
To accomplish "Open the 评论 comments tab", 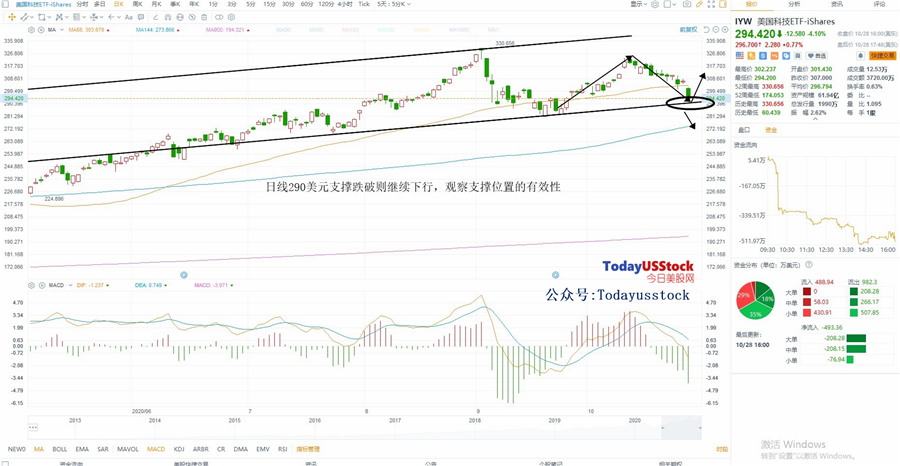I will (x=879, y=4).
